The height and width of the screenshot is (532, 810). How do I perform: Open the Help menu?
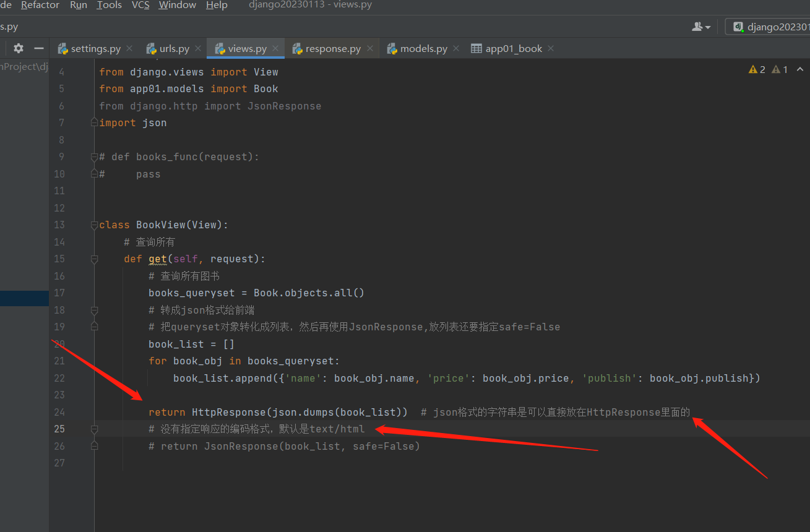click(217, 5)
